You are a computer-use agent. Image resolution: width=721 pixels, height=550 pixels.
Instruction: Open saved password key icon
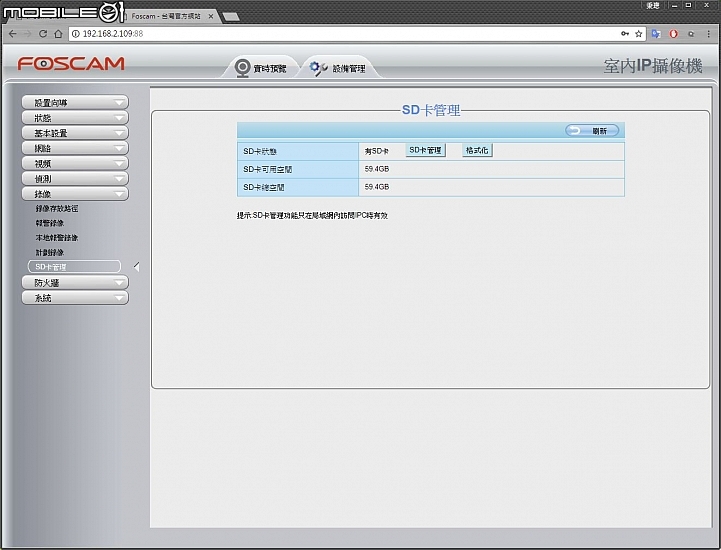tap(625, 34)
